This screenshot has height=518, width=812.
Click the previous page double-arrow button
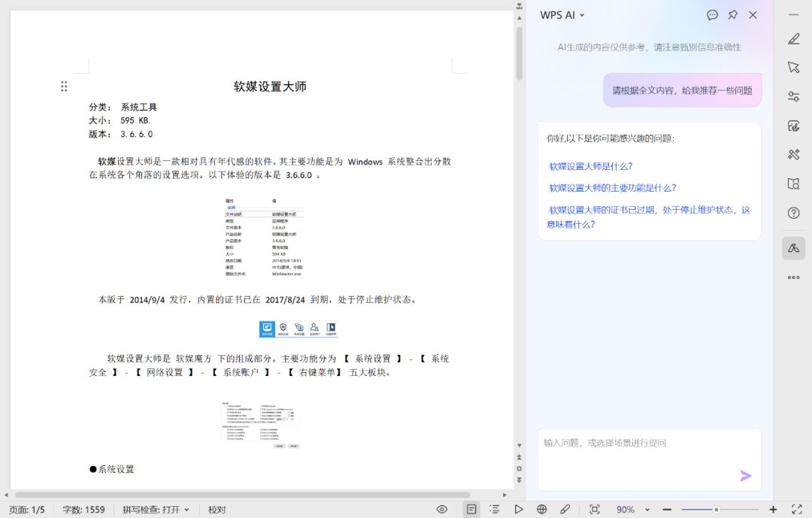pyautogui.click(x=519, y=457)
